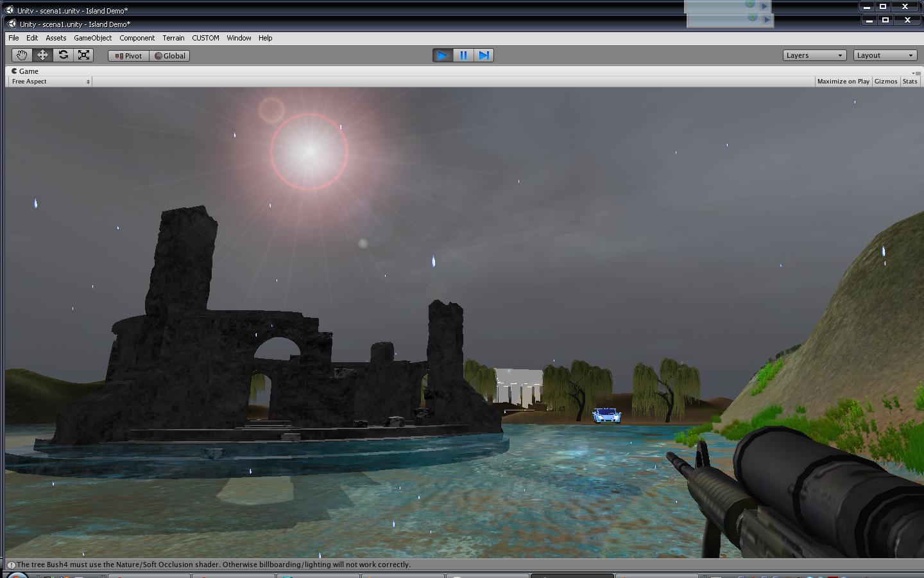Toggle Pivot/Center handle mode
This screenshot has width=924, height=578.
(128, 56)
